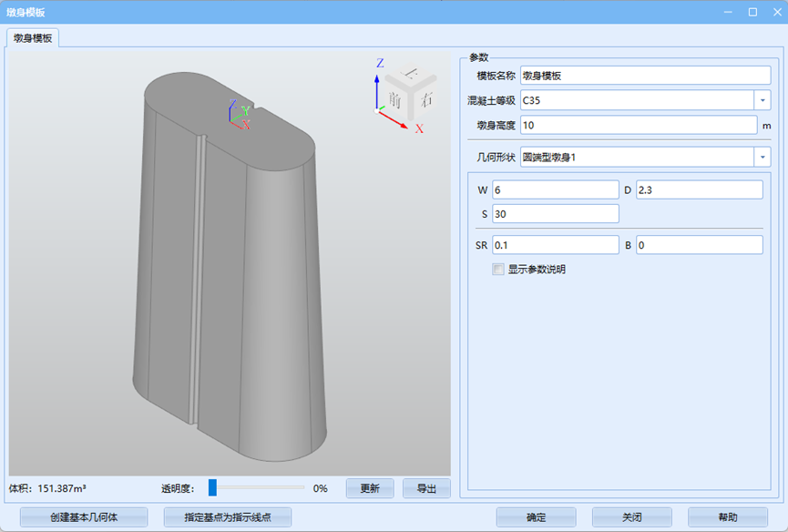Image resolution: width=788 pixels, height=532 pixels.
Task: Maximize the 墩身模板 window
Action: 752,12
